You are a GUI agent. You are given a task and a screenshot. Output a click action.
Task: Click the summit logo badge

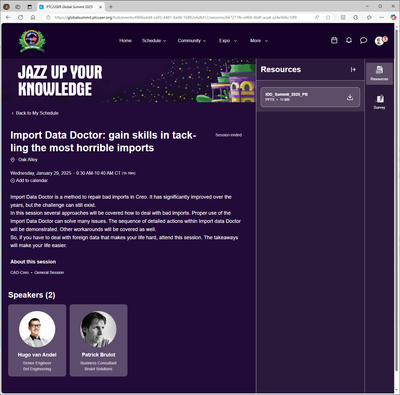[x=32, y=41]
